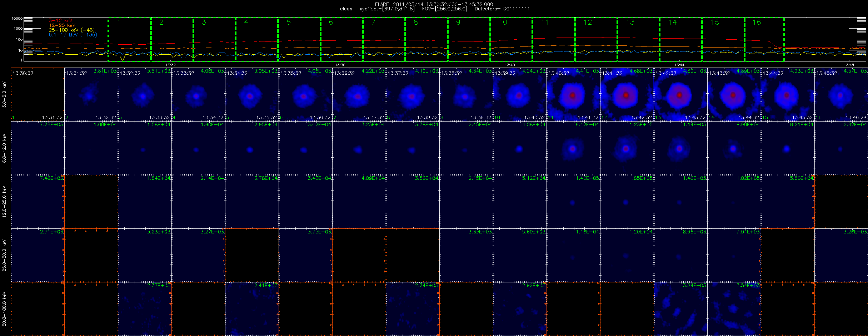Open the 12.0-25.0 keV image labeled 1.85E+05
Image resolution: width=868 pixels, height=336 pixels.
(x=627, y=202)
